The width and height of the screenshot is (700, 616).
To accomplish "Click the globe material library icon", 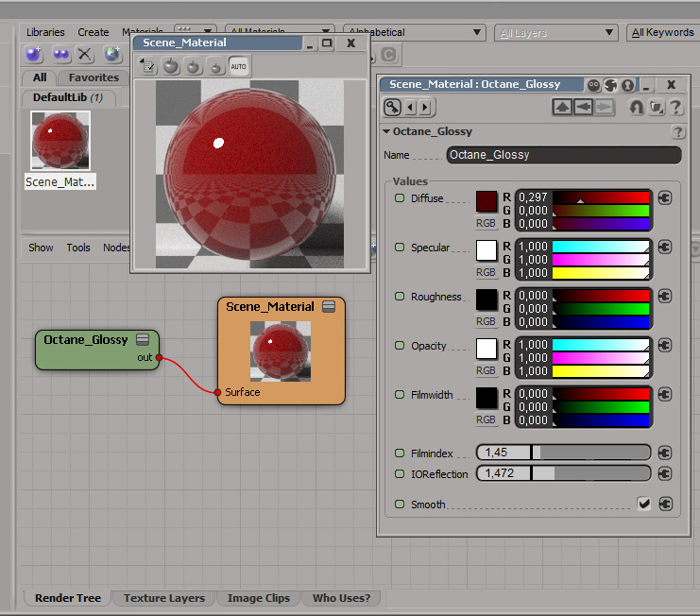I will click(x=112, y=54).
